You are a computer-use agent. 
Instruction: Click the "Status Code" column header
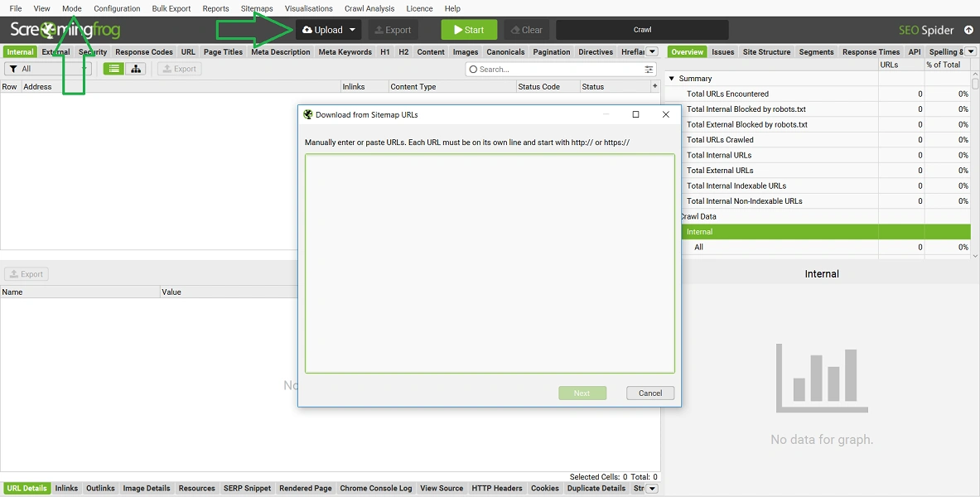pyautogui.click(x=548, y=86)
